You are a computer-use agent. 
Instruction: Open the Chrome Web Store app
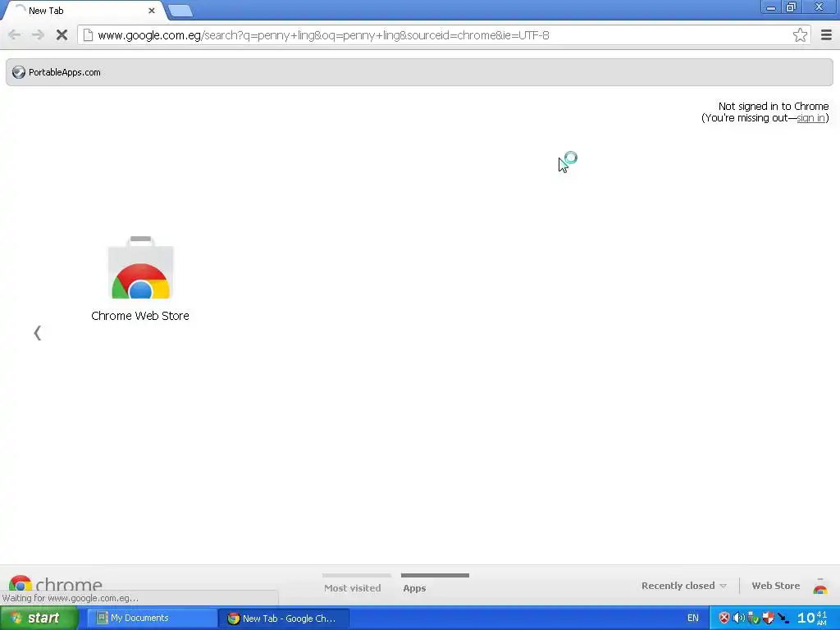(140, 279)
